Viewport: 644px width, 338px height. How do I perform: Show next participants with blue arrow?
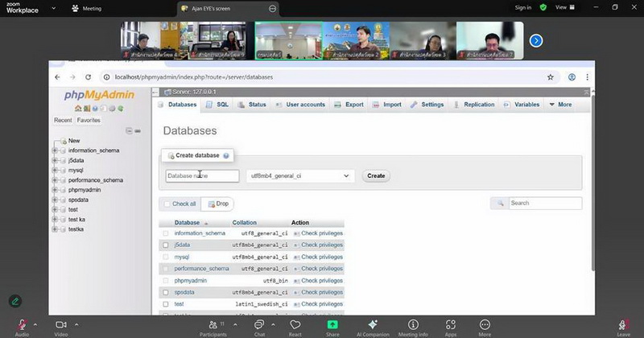click(536, 41)
